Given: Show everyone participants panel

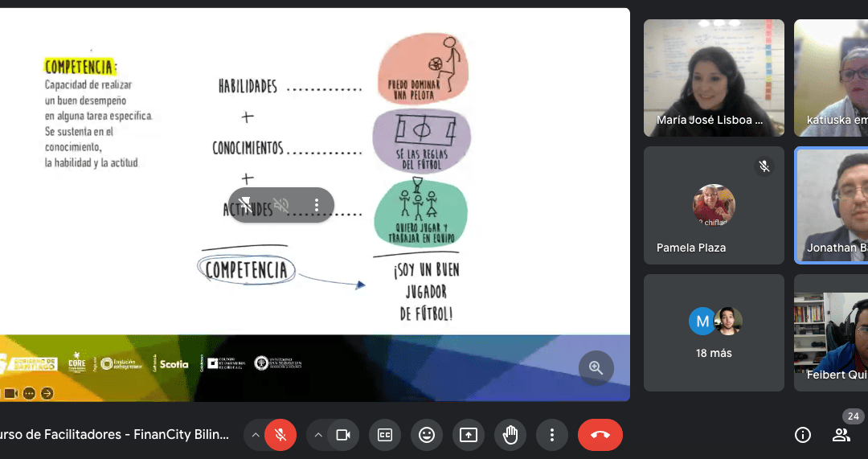Looking at the screenshot, I should tap(841, 435).
